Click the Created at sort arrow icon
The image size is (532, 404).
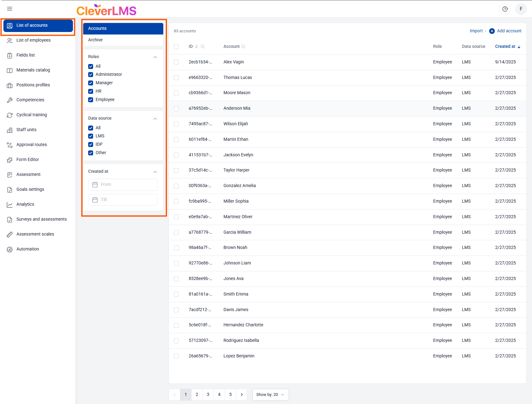tap(519, 47)
